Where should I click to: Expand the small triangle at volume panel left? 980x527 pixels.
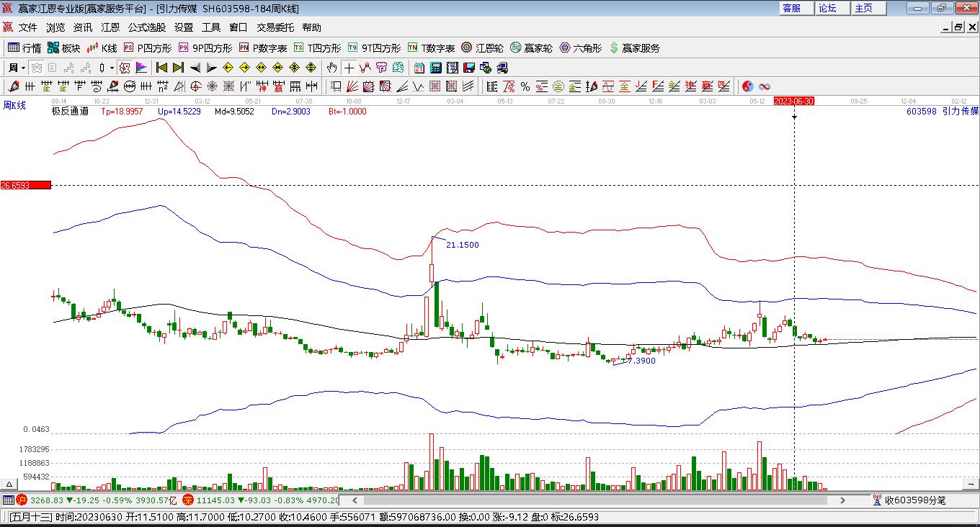9,485
